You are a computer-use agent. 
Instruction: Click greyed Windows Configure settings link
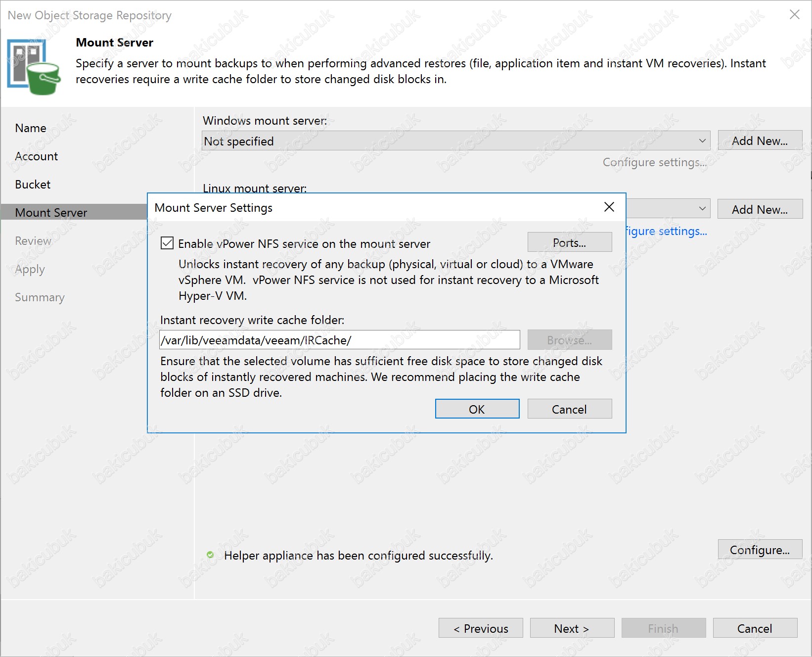click(655, 162)
